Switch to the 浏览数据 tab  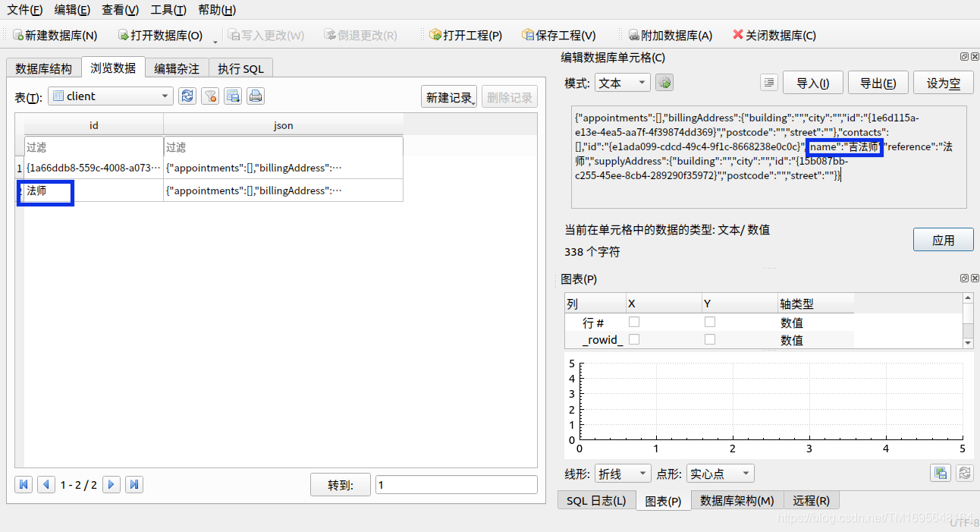[x=113, y=68]
